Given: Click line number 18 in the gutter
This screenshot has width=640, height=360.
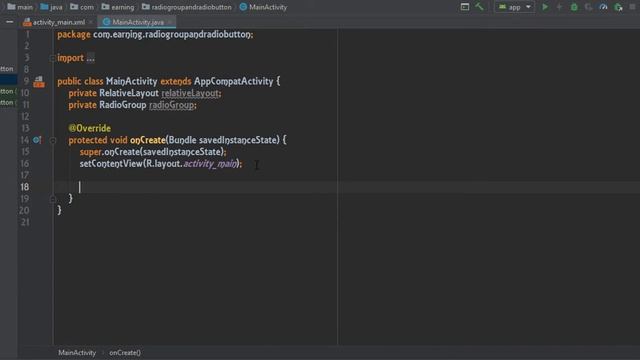Looking at the screenshot, I should point(24,187).
